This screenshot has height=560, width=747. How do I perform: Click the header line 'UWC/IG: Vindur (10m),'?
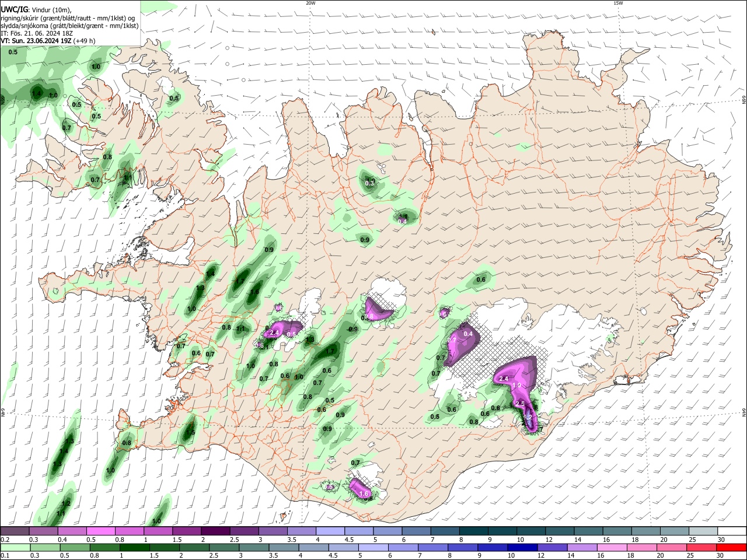(36, 10)
